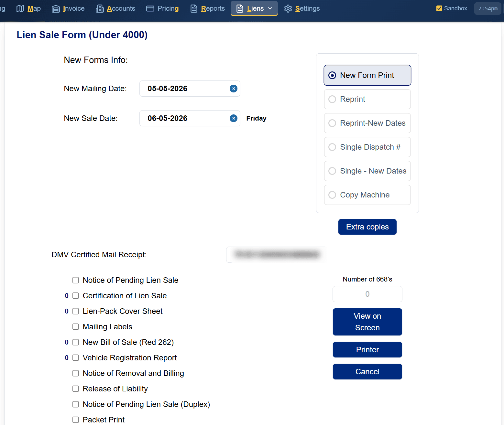The image size is (504, 425).
Task: Send forms to Printer button
Action: [x=367, y=350]
